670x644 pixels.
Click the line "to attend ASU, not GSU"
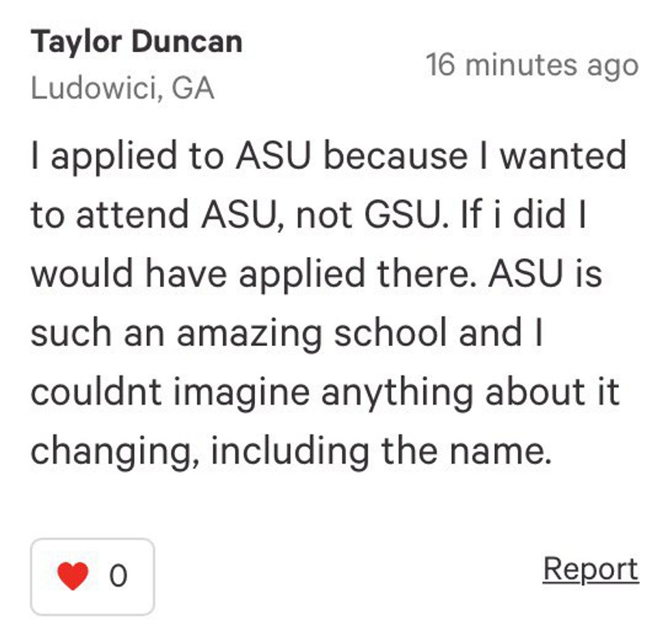[309, 216]
